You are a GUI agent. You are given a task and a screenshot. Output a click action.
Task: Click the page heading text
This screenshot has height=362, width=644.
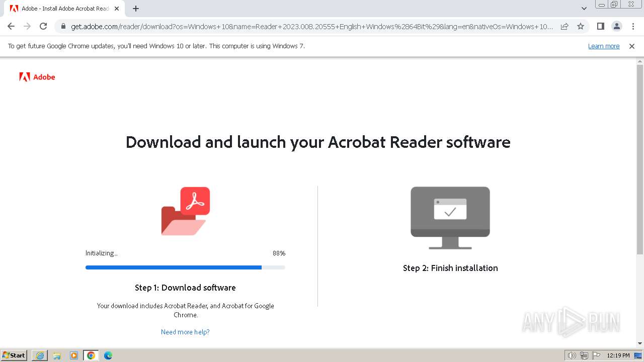click(318, 142)
